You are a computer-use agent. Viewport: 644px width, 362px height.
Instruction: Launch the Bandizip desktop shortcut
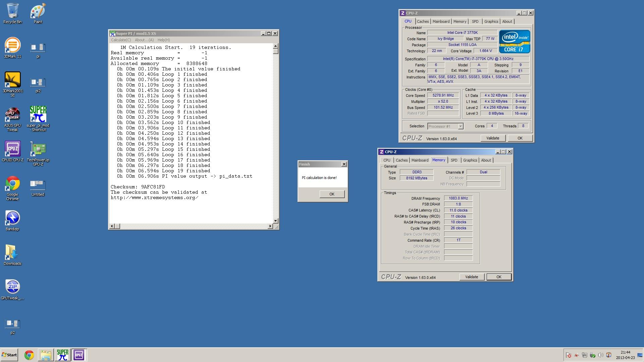pos(12,221)
